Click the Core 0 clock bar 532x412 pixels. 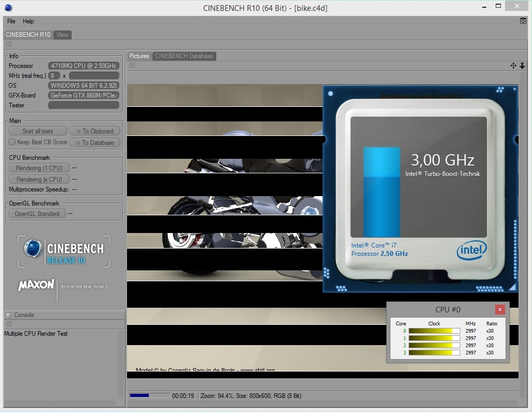[435, 331]
